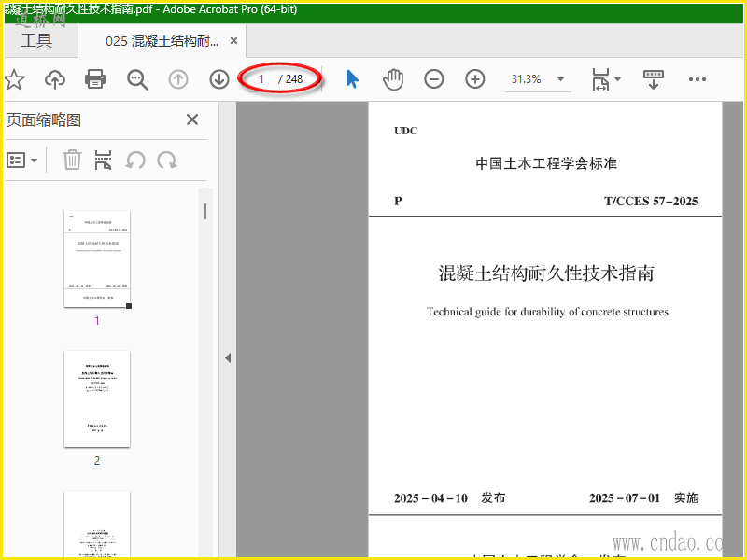Click the UDC label on page
This screenshot has width=747, height=560.
pos(406,131)
